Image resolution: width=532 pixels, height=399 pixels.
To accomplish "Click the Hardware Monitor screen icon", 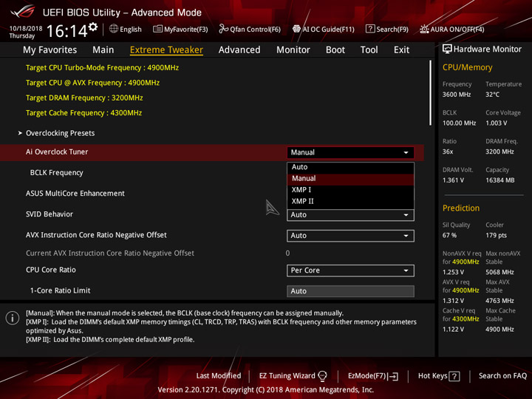I will coord(447,49).
